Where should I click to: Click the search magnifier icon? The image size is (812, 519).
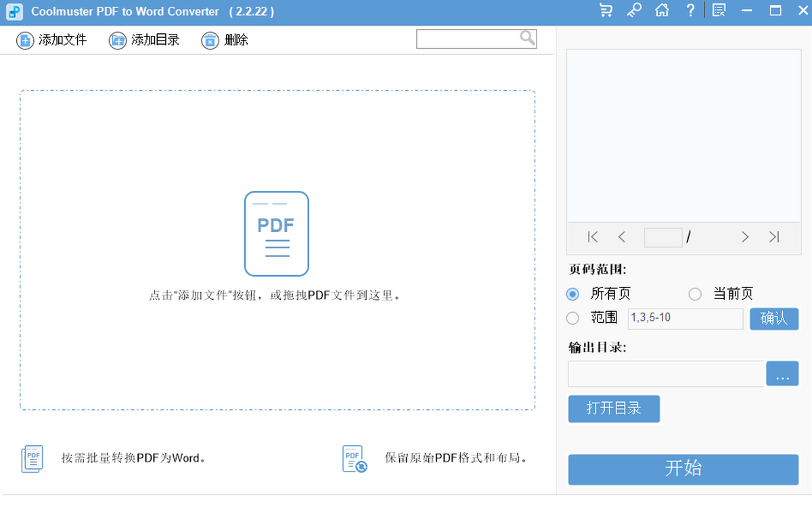click(528, 38)
